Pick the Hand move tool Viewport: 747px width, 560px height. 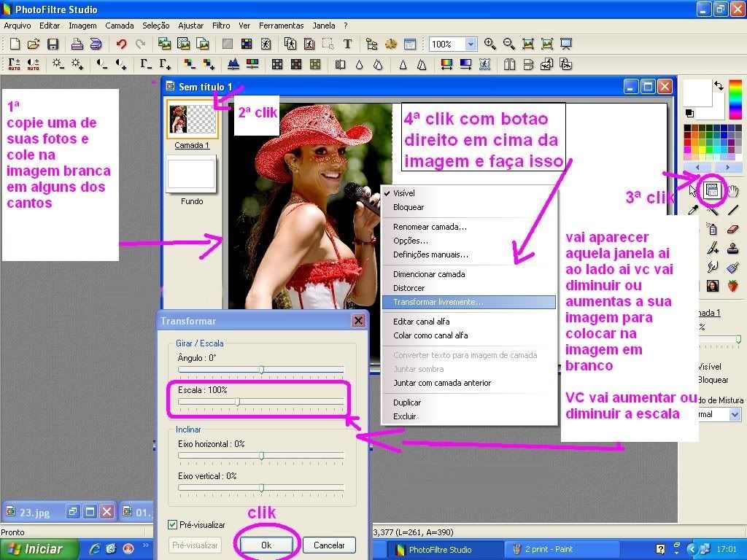coord(733,191)
